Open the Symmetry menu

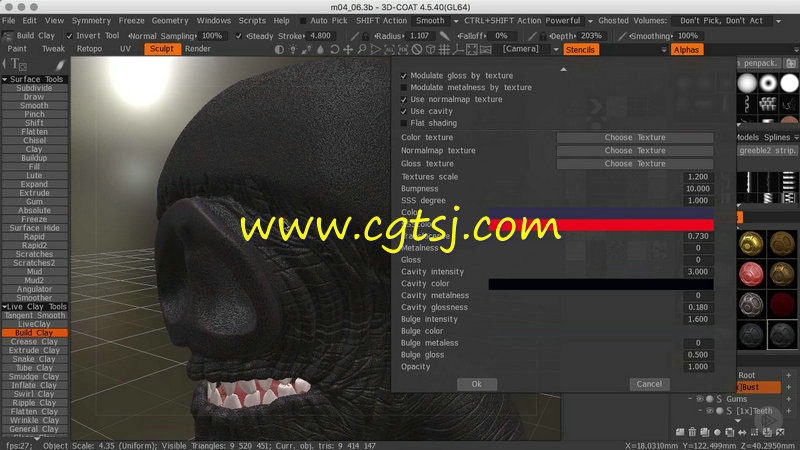coord(91,21)
